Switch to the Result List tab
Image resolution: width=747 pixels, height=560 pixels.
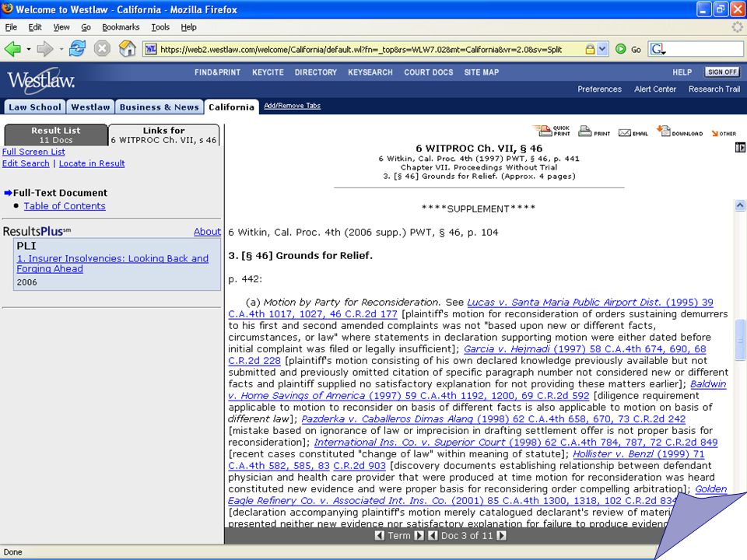tap(56, 135)
